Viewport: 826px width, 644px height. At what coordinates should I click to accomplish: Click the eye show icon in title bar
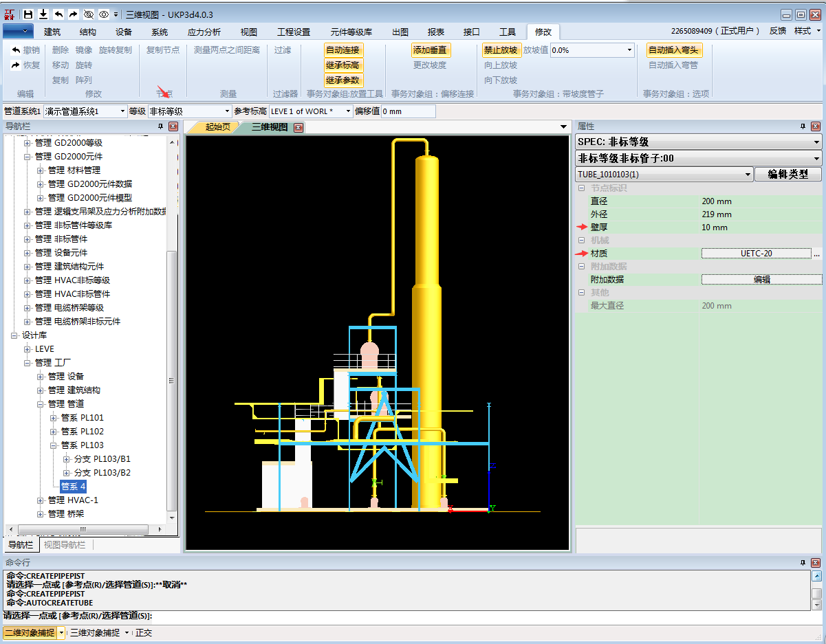[103, 14]
